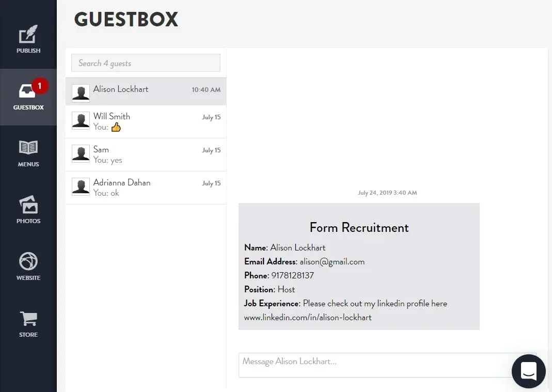Click the Job Experience text line
Image resolution: width=552 pixels, height=392 pixels.
click(x=345, y=304)
